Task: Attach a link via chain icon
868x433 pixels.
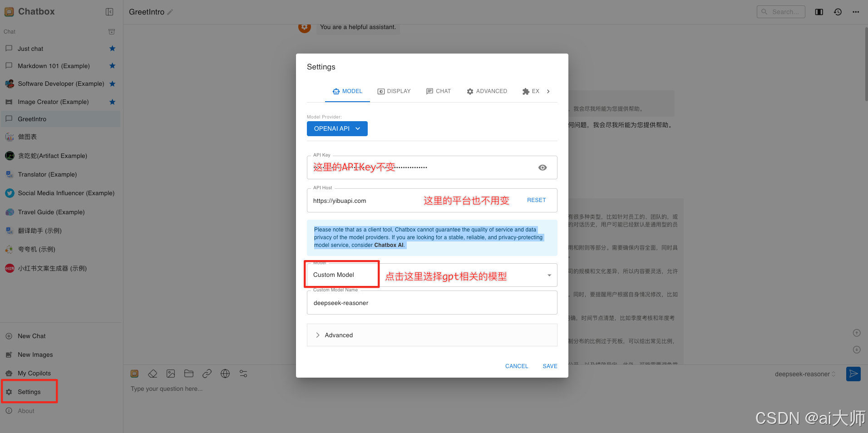Action: point(207,374)
